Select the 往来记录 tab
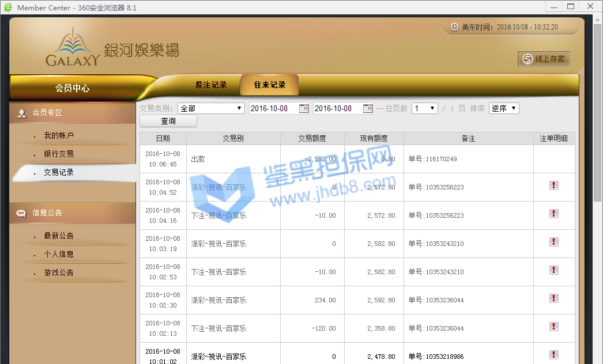 pos(270,85)
